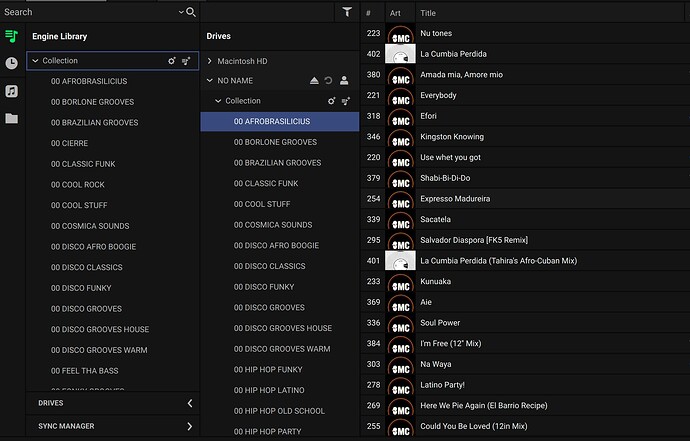The width and height of the screenshot is (690, 441).
Task: Open the folder icon in left sidebar
Action: tap(11, 118)
